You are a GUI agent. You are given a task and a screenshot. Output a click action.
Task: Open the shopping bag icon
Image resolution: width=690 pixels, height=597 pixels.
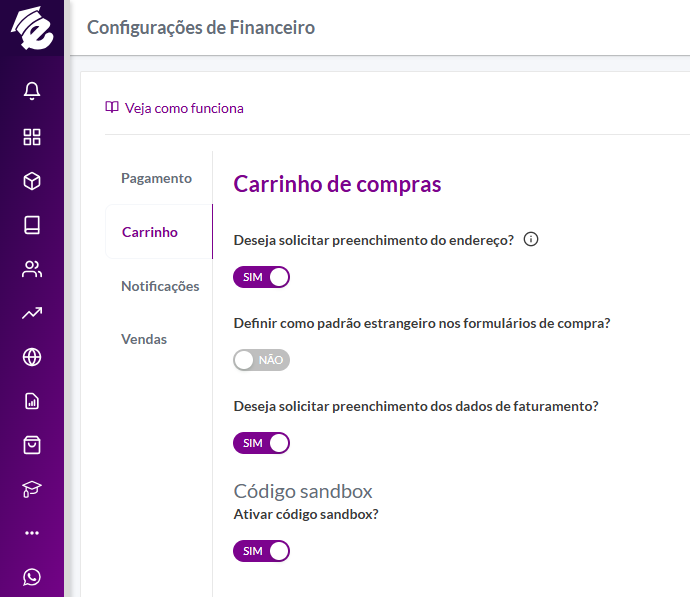tap(32, 445)
